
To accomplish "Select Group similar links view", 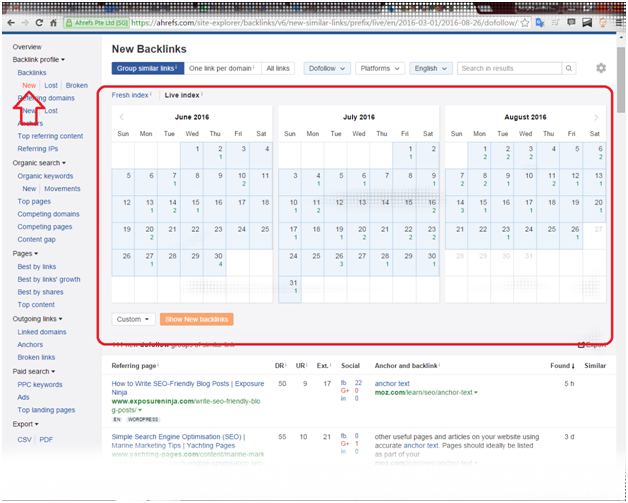I will tap(147, 68).
